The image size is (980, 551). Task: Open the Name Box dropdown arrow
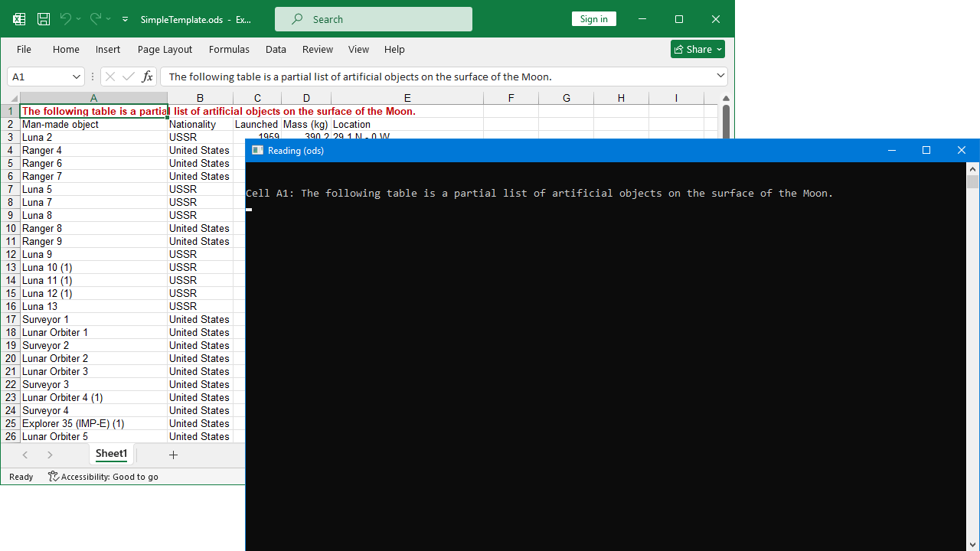coord(77,77)
